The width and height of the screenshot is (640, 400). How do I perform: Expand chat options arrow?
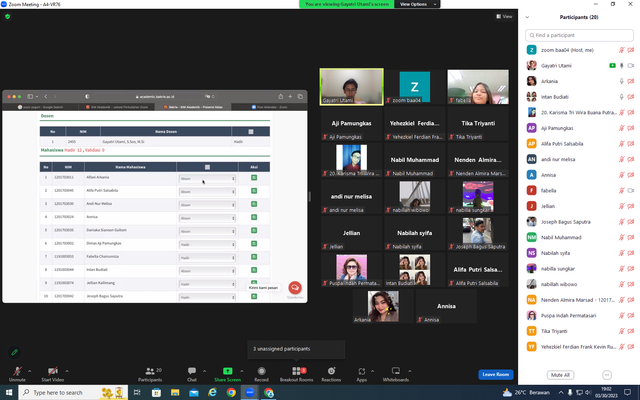[x=204, y=371]
